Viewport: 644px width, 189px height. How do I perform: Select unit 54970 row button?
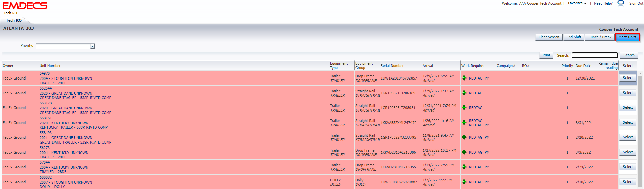click(x=628, y=78)
